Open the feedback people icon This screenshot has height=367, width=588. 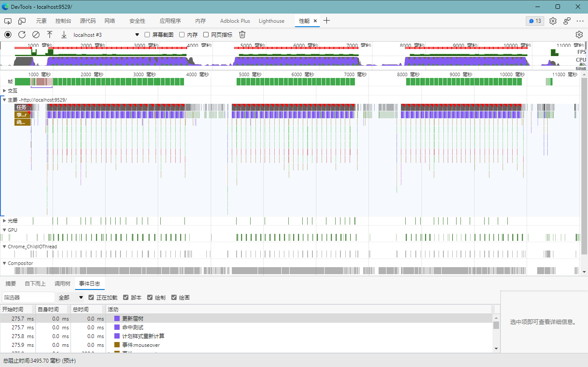567,21
